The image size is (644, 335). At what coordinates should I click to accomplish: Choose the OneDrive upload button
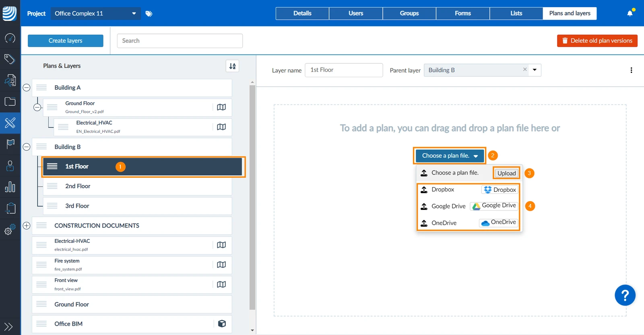(499, 222)
